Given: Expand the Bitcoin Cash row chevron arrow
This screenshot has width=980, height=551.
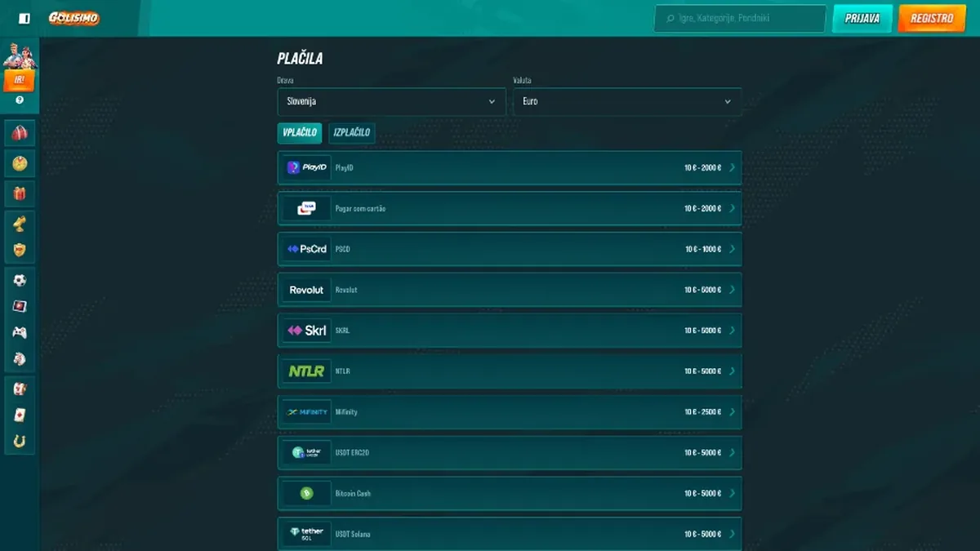Looking at the screenshot, I should coord(732,494).
